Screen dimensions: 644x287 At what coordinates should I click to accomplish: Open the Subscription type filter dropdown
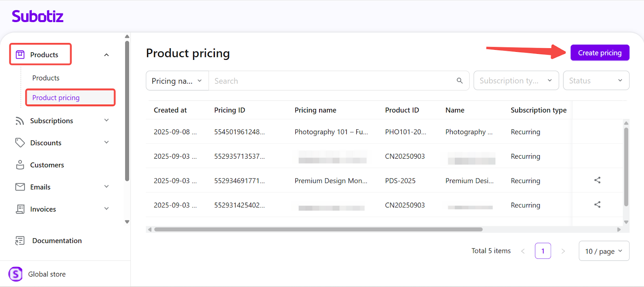coord(516,81)
